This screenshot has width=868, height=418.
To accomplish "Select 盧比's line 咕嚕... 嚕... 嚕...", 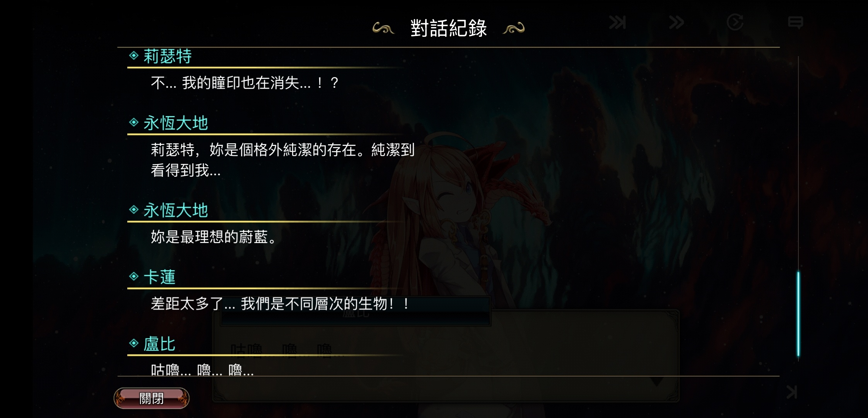I will pos(202,370).
